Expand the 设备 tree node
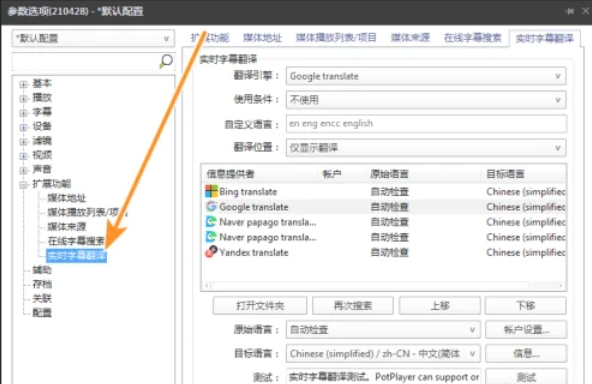 [x=23, y=127]
